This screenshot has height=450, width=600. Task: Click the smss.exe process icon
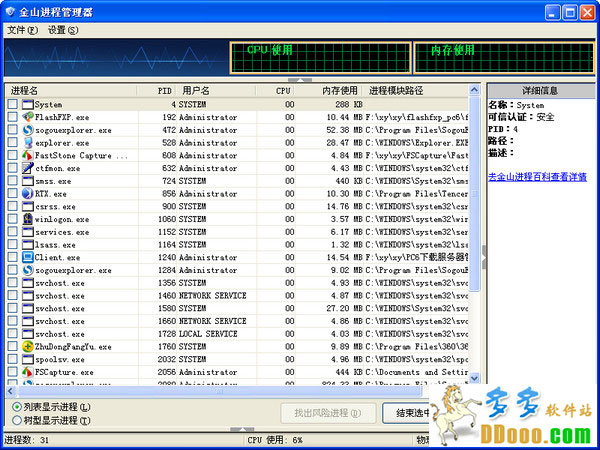28,181
